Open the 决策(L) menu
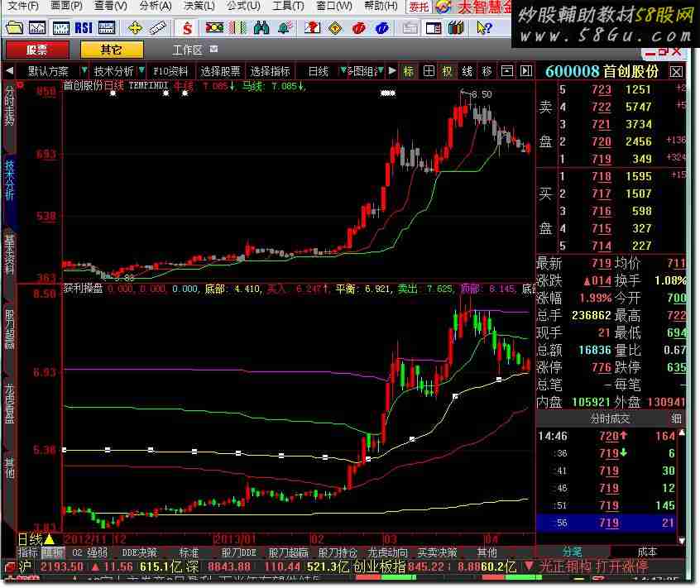The width and height of the screenshot is (700, 588). click(x=199, y=7)
